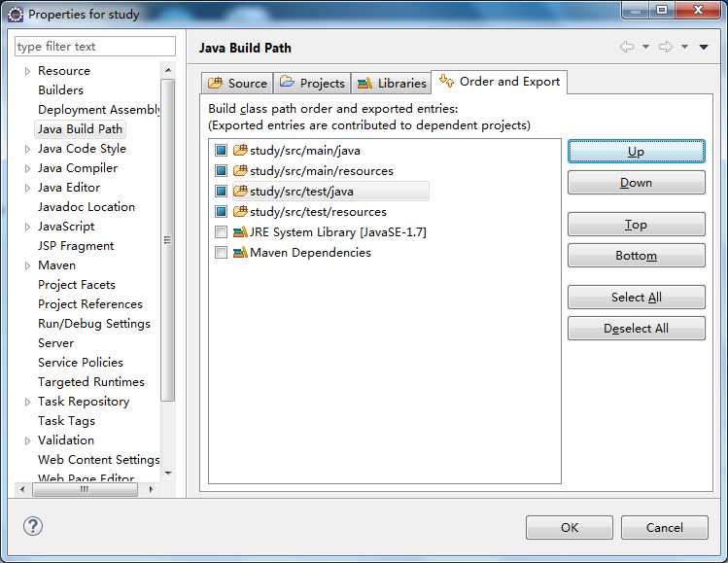
Task: Open the Web Content Settings page
Action: 99,460
